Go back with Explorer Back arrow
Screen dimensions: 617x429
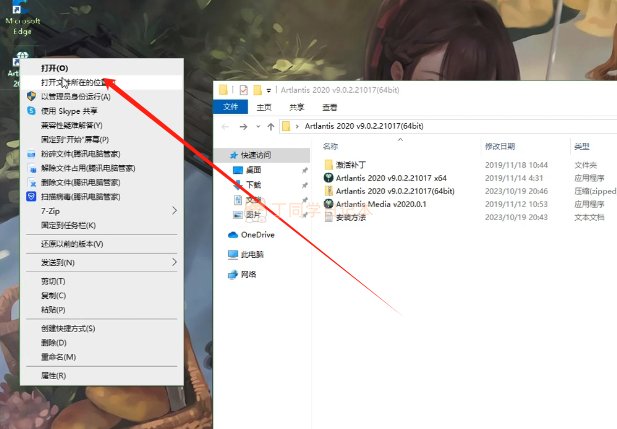[x=225, y=126]
